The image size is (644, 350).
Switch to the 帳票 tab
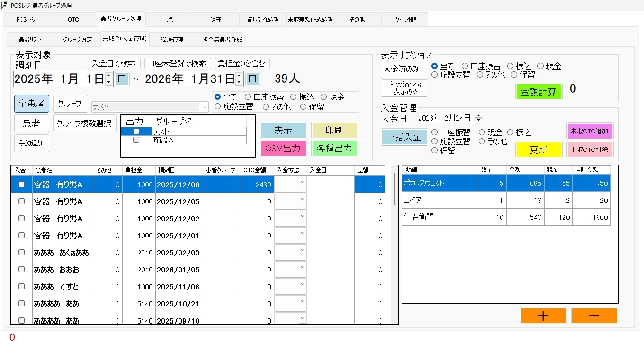(168, 20)
